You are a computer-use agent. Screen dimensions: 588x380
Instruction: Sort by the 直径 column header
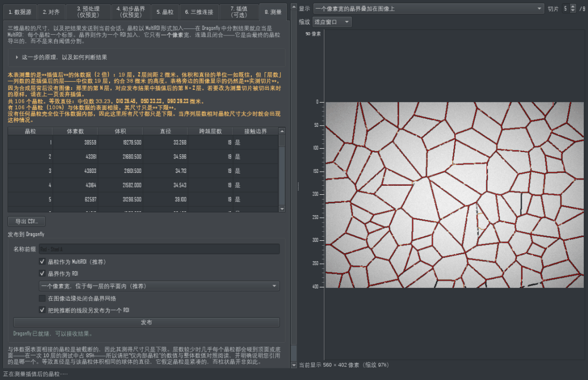pyautogui.click(x=165, y=132)
